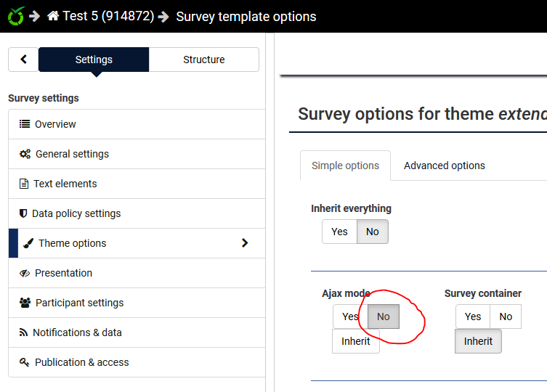Viewport: 547px width, 392px height.
Task: Open the Advanced options tab
Action: point(444,166)
